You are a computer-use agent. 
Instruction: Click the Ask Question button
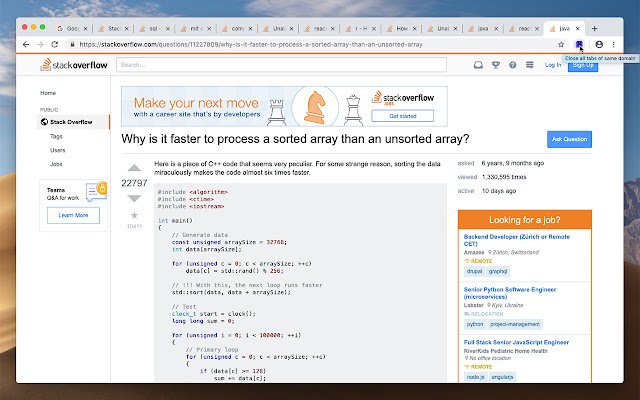[569, 139]
